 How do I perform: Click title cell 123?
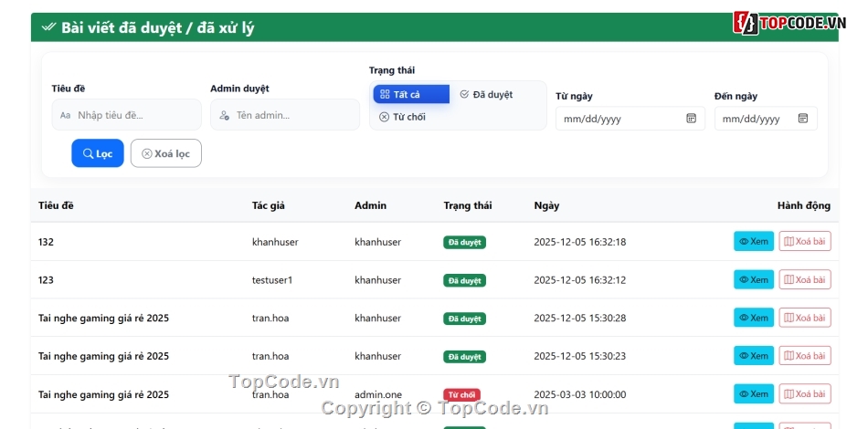click(x=46, y=280)
